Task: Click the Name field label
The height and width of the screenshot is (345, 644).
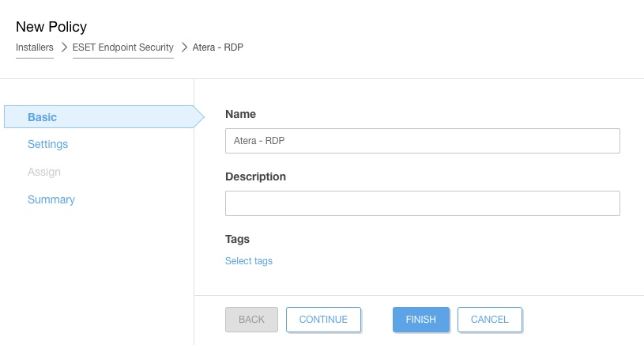Action: 241,114
